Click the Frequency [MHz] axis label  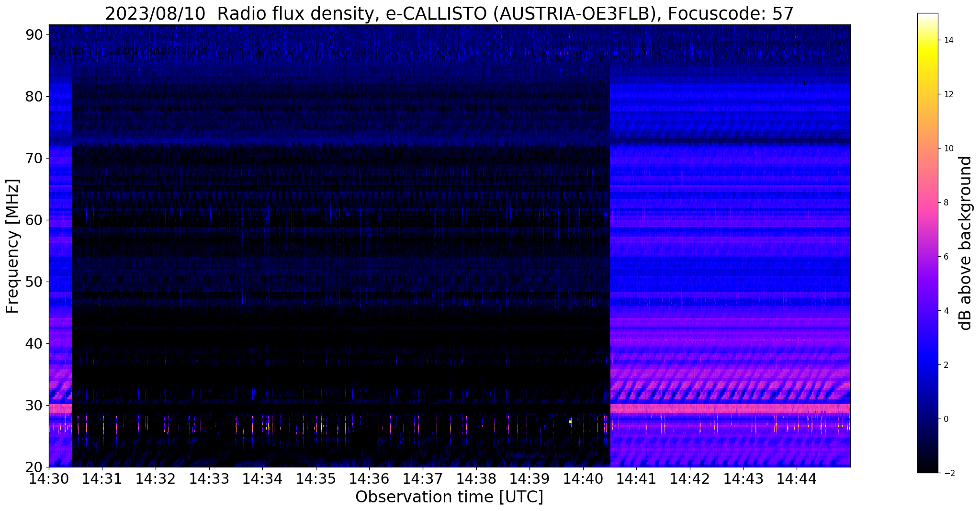12,246
